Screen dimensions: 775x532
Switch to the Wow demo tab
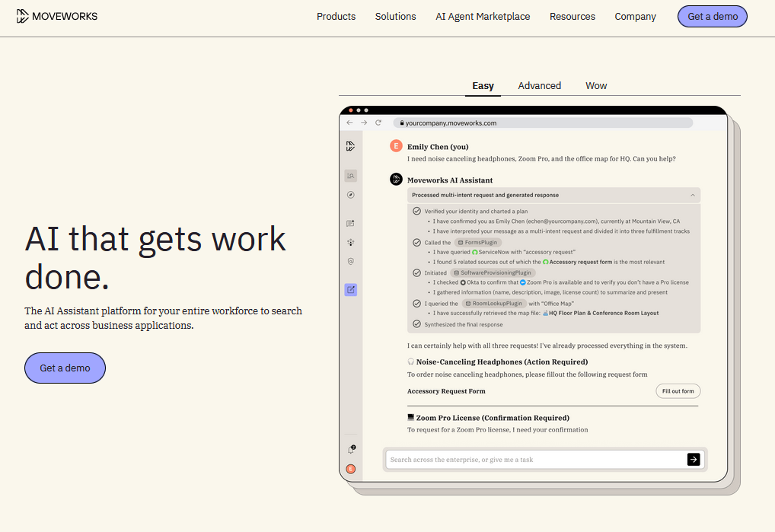(596, 86)
